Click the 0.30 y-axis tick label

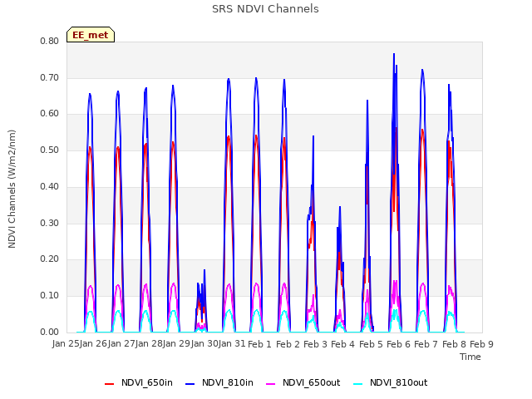click(50, 224)
